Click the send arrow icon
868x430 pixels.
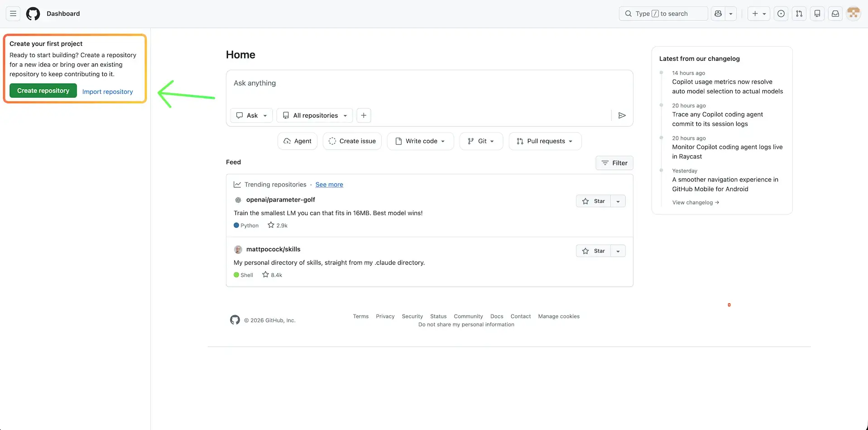coord(622,115)
